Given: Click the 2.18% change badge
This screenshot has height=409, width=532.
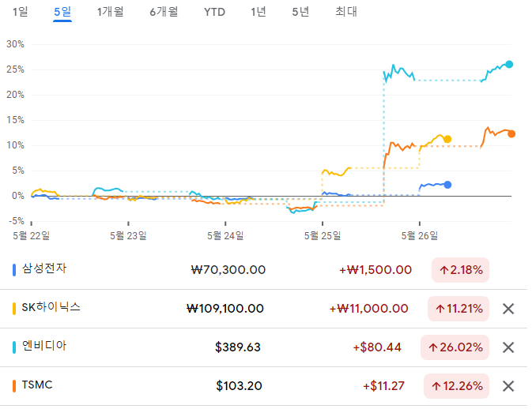Looking at the screenshot, I should [460, 270].
